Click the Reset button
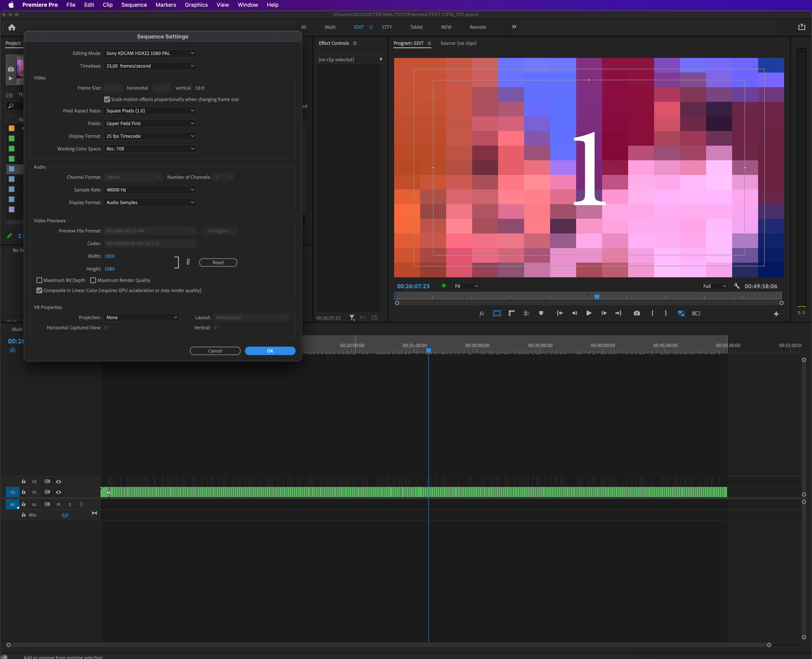Viewport: 812px width, 659px height. [218, 263]
